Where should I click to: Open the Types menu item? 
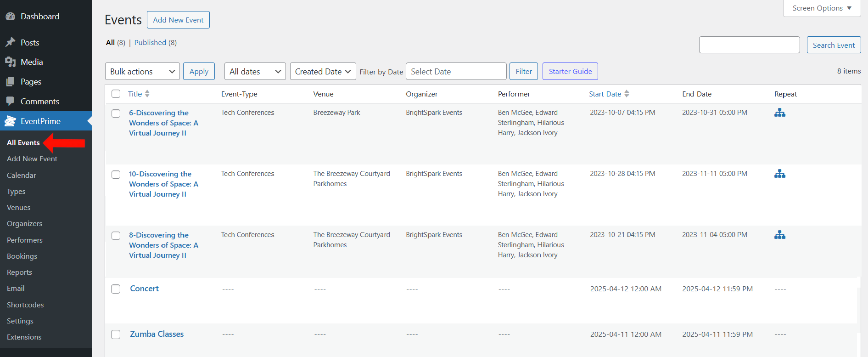(x=16, y=191)
